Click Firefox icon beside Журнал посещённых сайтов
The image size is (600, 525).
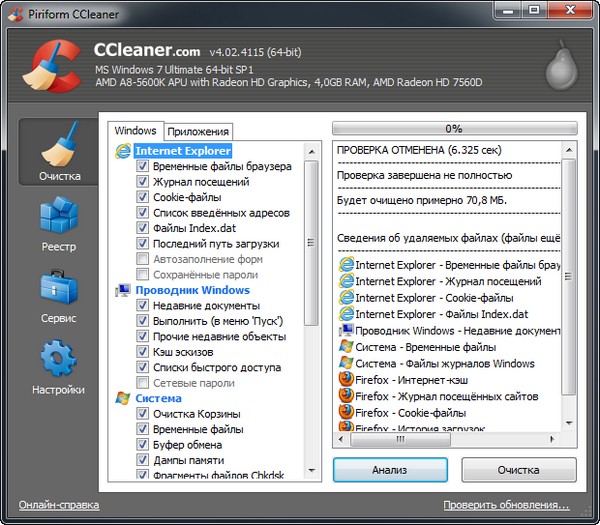coord(346,396)
